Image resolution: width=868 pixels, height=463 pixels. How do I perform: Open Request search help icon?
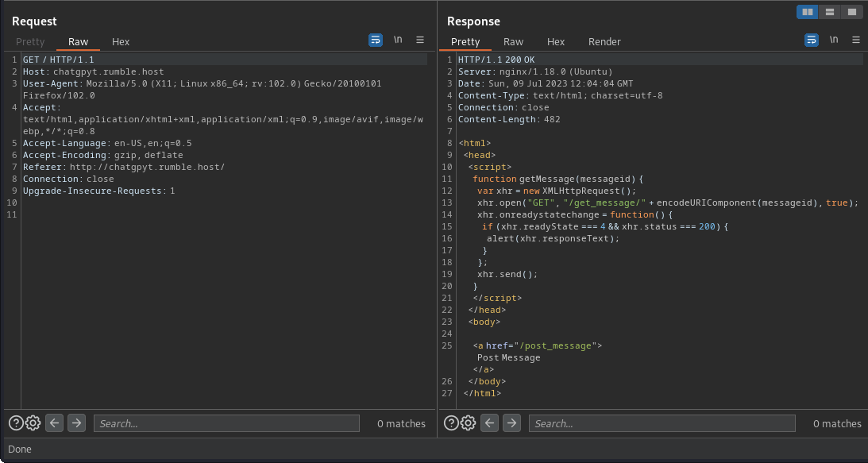coord(16,423)
